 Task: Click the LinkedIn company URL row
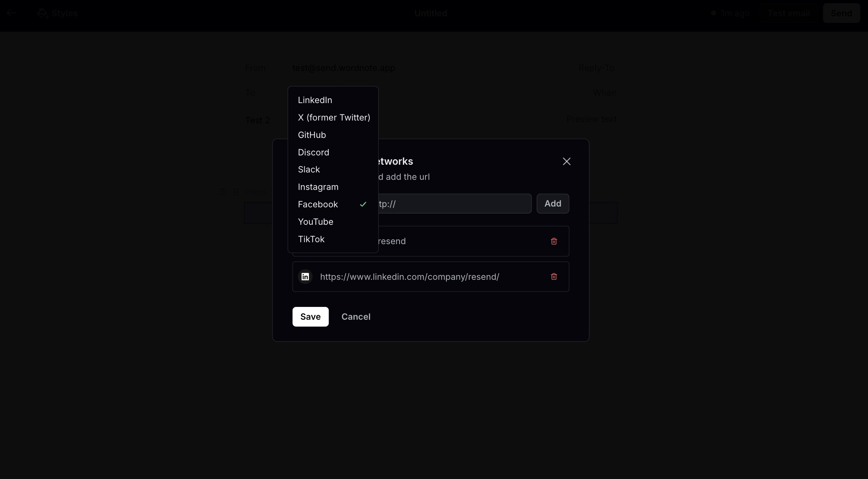click(x=410, y=277)
